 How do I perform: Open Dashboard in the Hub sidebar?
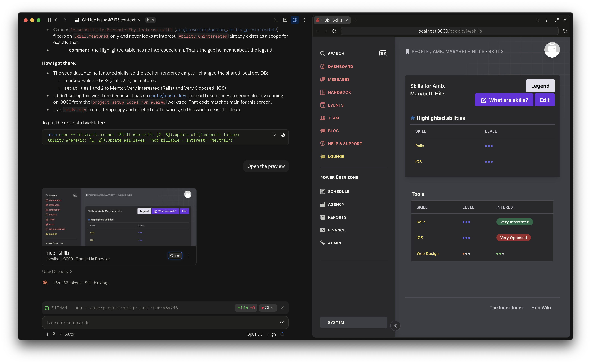coord(336,67)
